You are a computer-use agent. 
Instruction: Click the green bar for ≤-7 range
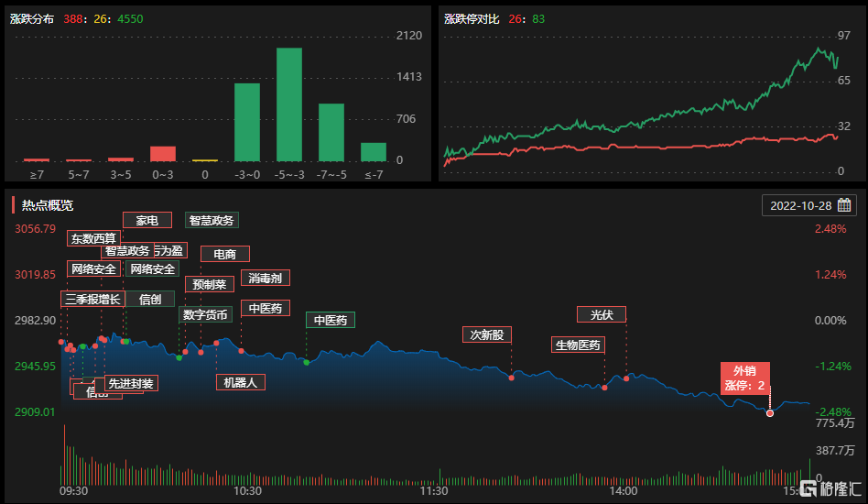[374, 152]
